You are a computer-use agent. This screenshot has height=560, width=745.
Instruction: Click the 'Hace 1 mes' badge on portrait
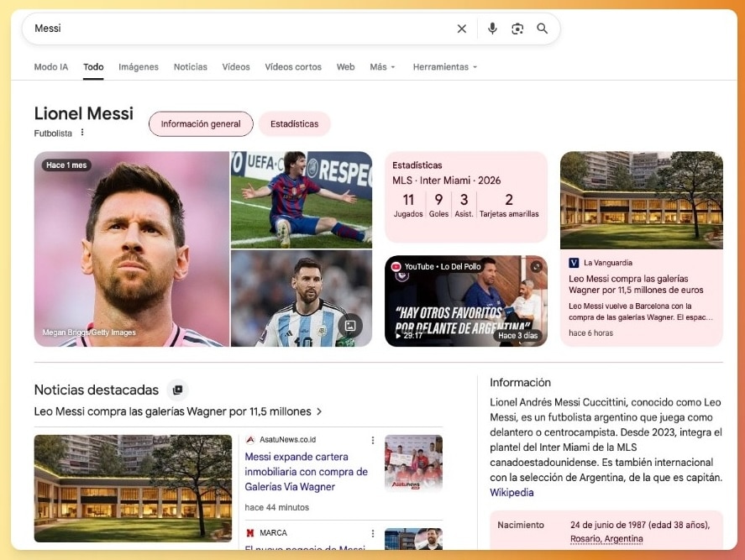[x=66, y=165]
